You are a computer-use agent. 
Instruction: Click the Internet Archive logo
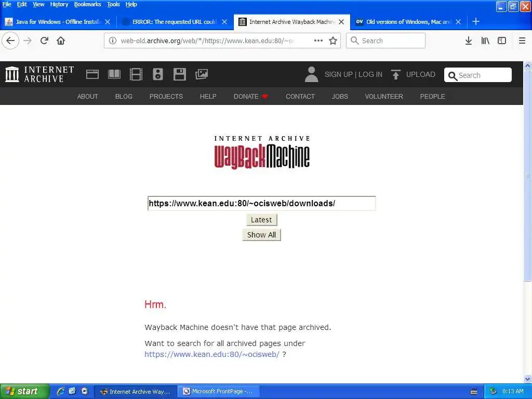coord(39,74)
